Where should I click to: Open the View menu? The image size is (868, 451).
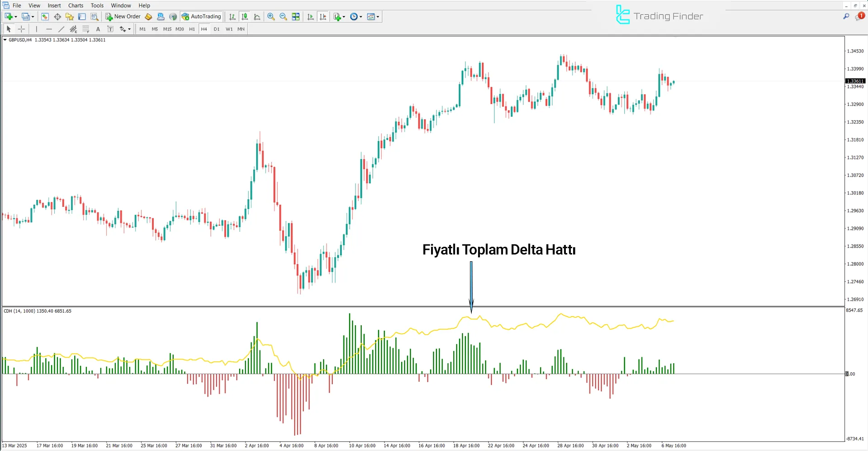pos(34,5)
